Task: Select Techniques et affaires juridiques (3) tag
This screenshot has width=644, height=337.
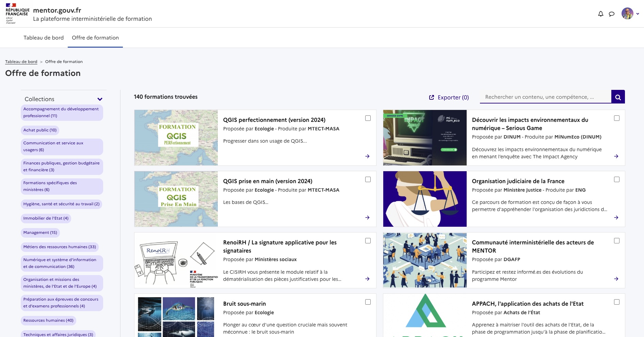Action: pyautogui.click(x=58, y=334)
